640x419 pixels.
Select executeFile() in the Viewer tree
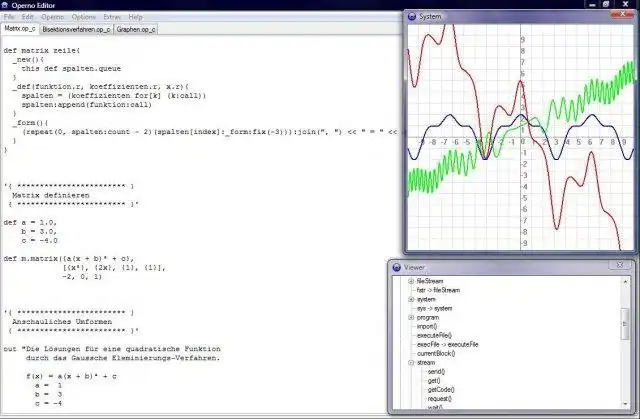434,335
